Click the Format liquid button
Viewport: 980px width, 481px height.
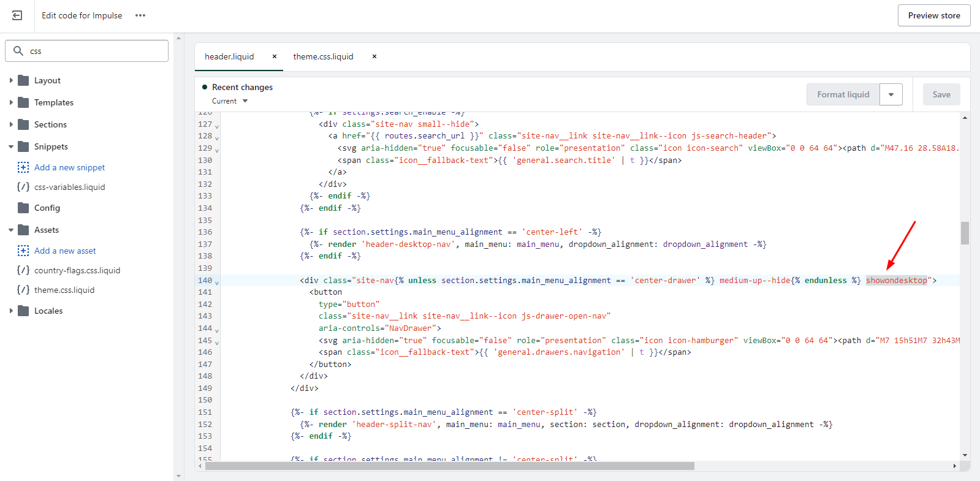[843, 94]
